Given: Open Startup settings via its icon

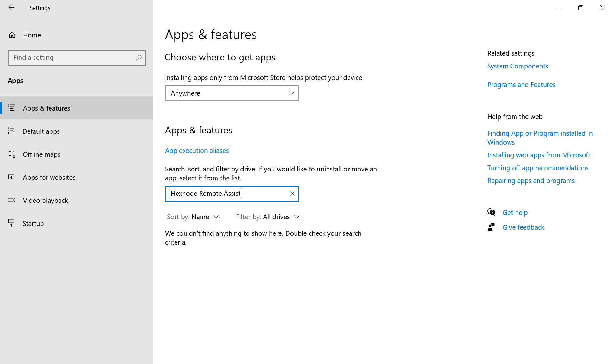Looking at the screenshot, I should (12, 223).
